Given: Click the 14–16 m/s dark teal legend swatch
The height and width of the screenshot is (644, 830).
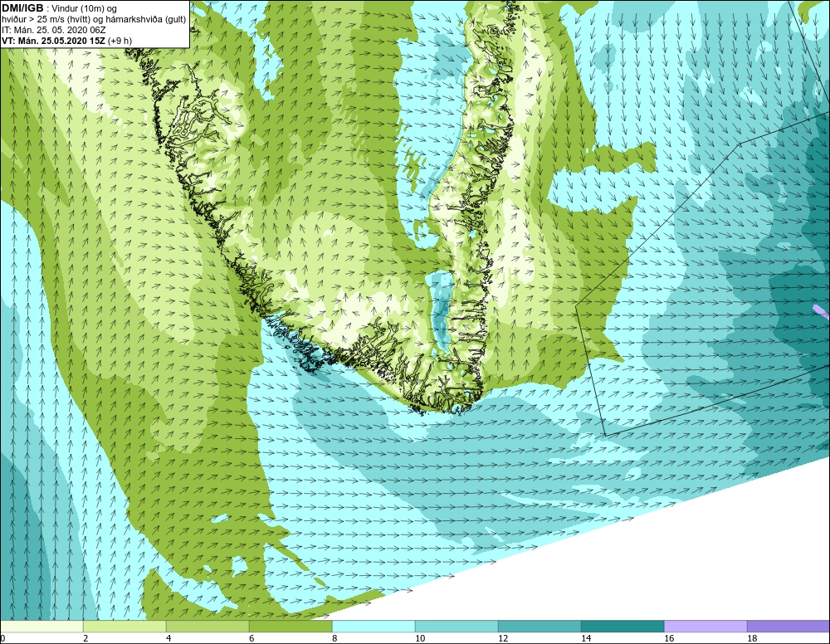Looking at the screenshot, I should coord(622,627).
